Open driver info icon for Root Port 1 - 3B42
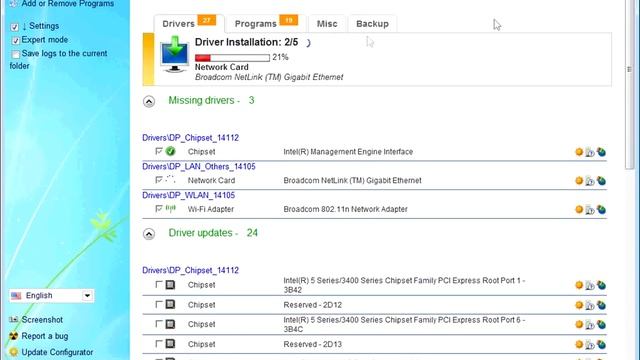 point(590,285)
